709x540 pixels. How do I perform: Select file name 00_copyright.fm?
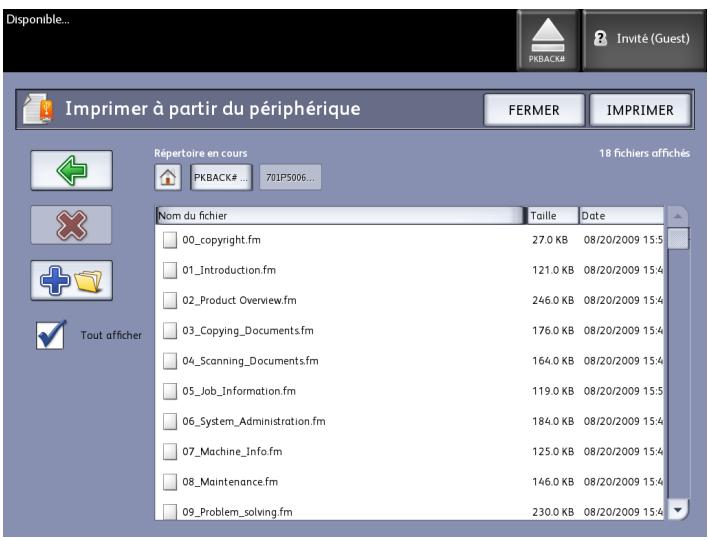tap(221, 240)
